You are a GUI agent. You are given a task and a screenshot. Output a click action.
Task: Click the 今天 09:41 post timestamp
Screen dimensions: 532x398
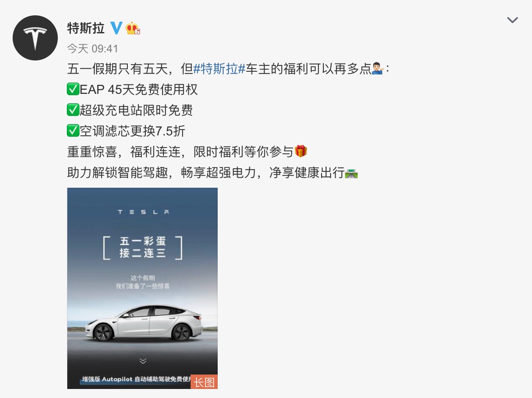[x=93, y=49]
